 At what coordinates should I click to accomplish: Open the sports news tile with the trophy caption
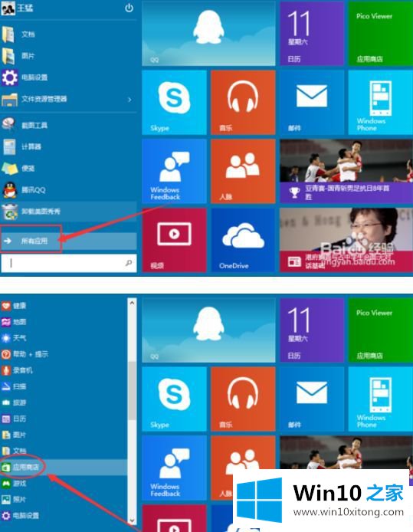(346, 172)
